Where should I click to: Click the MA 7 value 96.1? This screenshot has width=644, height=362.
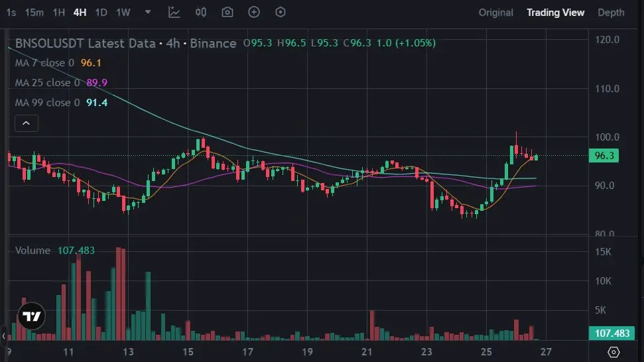coord(91,63)
